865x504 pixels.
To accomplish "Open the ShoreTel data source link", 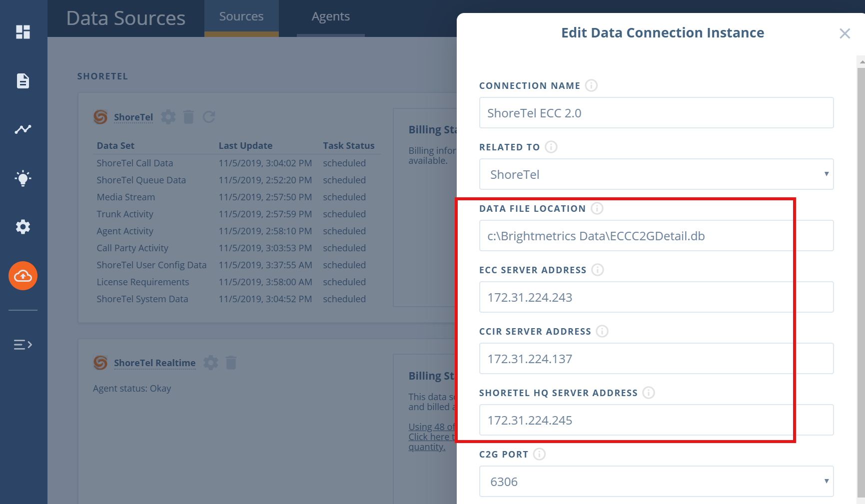I will click(133, 117).
